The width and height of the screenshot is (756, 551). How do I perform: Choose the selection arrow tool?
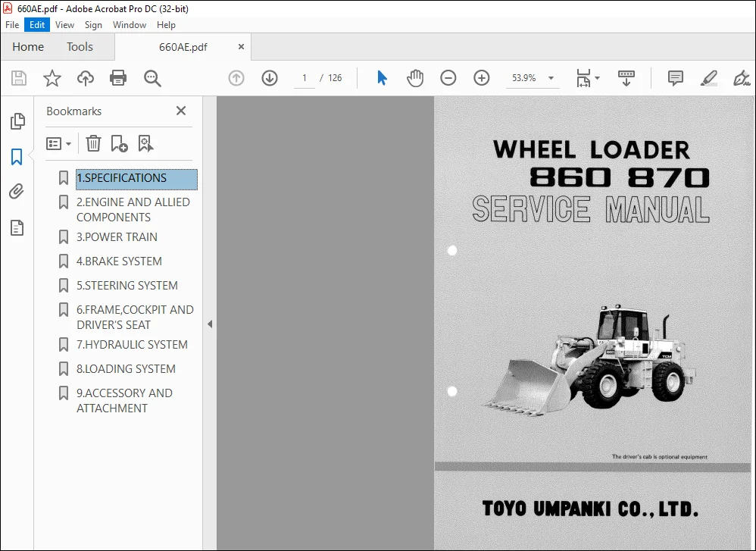[x=382, y=78]
